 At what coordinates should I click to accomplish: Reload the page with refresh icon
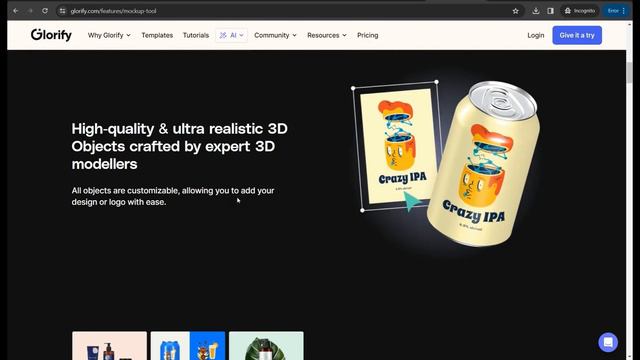click(45, 11)
